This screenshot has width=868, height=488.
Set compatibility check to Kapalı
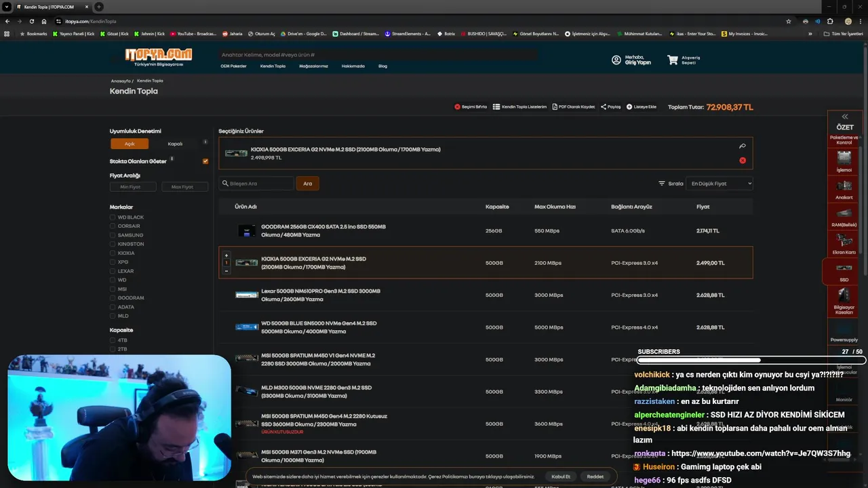[175, 144]
